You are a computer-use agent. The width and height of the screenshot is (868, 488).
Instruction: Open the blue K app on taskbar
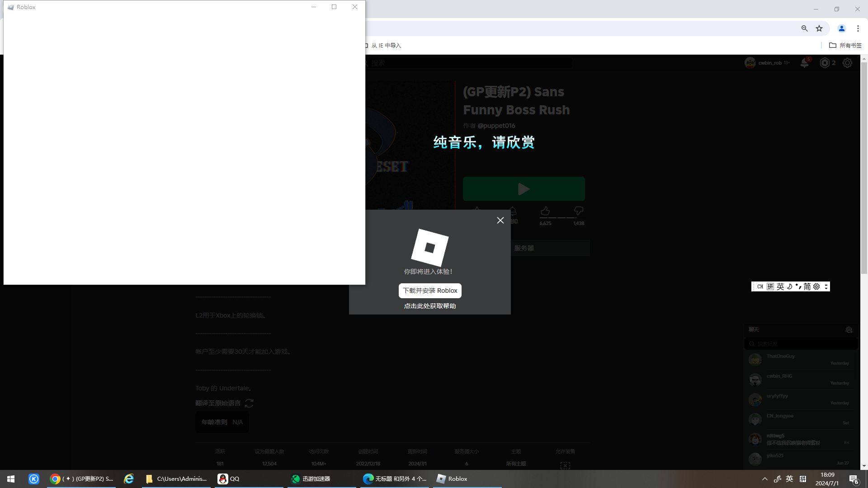34,479
